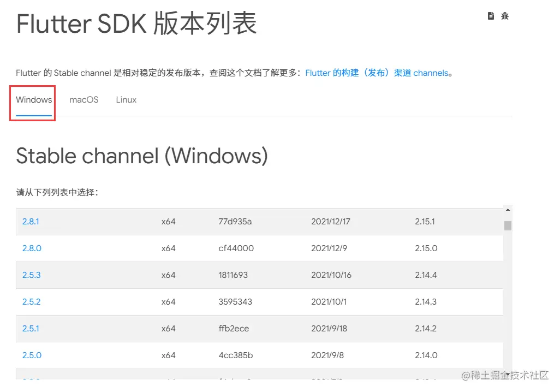Click the bug report icon
The height and width of the screenshot is (392, 560).
(505, 16)
